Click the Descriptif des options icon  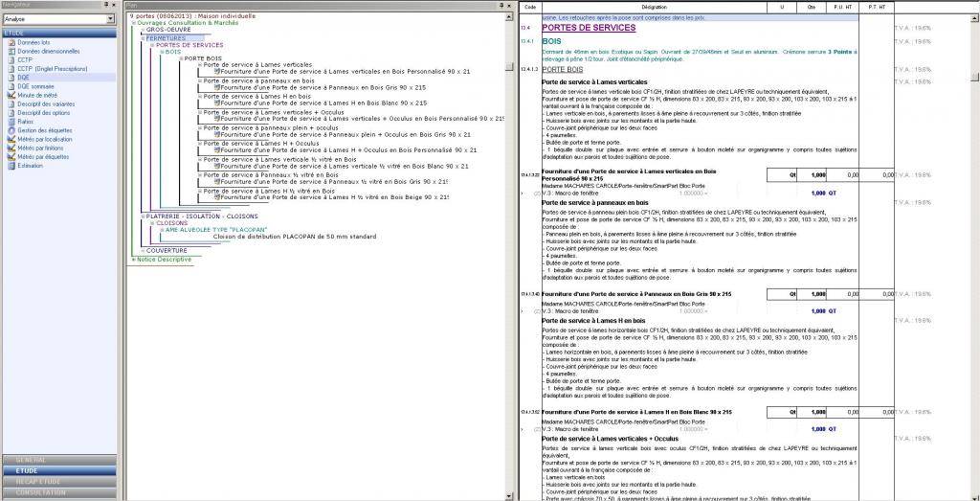(x=11, y=113)
